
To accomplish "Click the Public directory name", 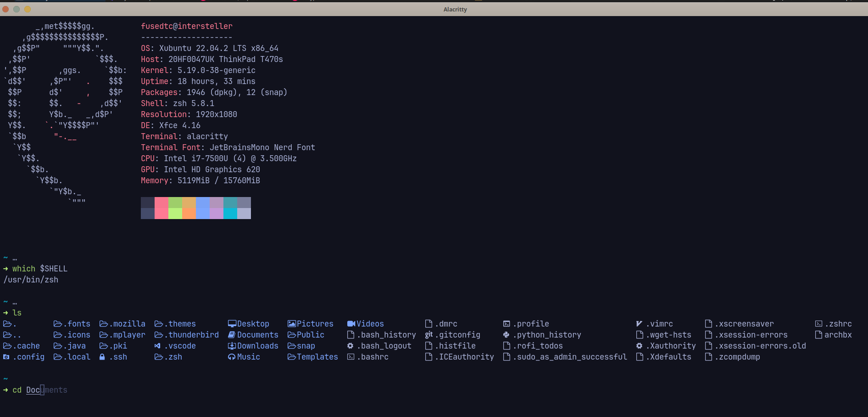I will (x=311, y=335).
